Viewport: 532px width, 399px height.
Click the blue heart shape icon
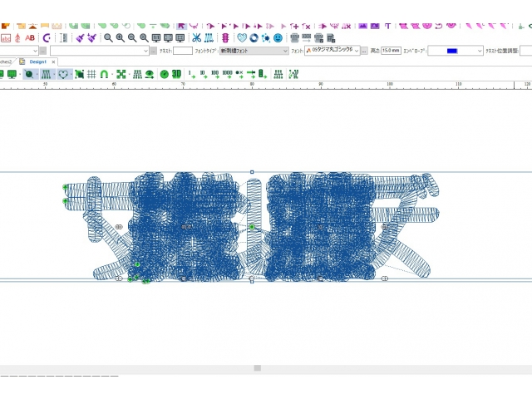pyautogui.click(x=242, y=38)
